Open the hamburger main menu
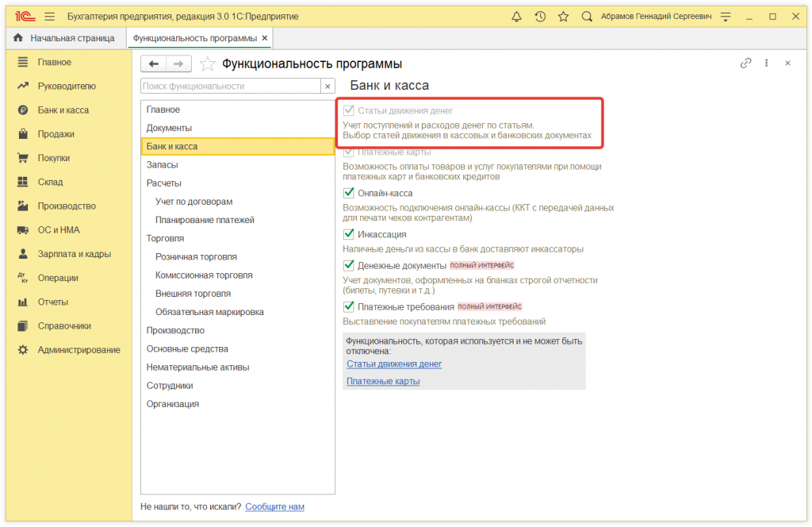812x527 pixels. pyautogui.click(x=49, y=17)
